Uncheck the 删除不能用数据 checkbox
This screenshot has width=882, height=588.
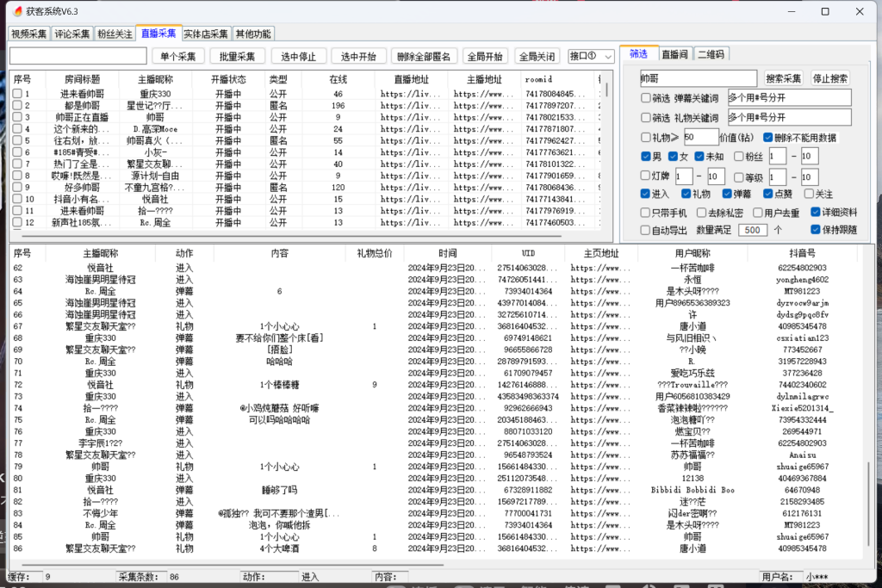767,137
